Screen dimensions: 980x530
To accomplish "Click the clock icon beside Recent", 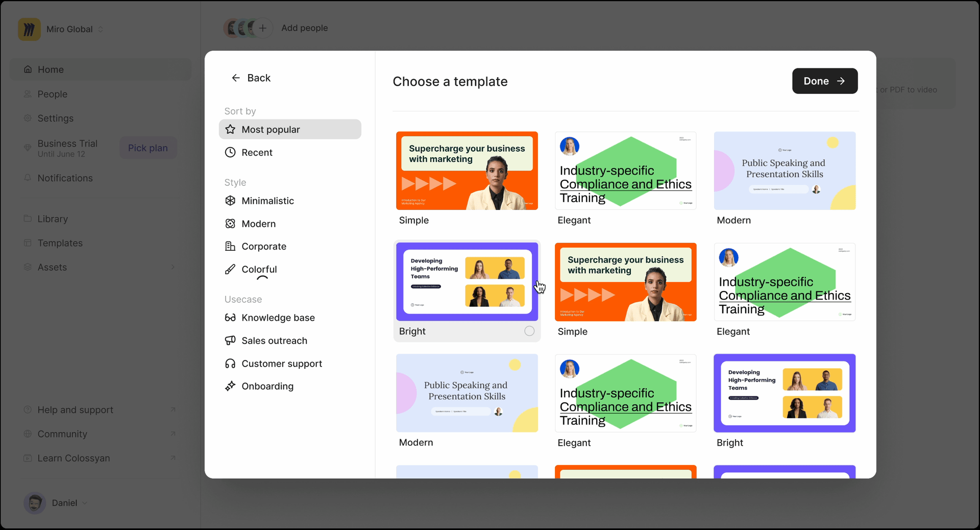I will coord(230,152).
